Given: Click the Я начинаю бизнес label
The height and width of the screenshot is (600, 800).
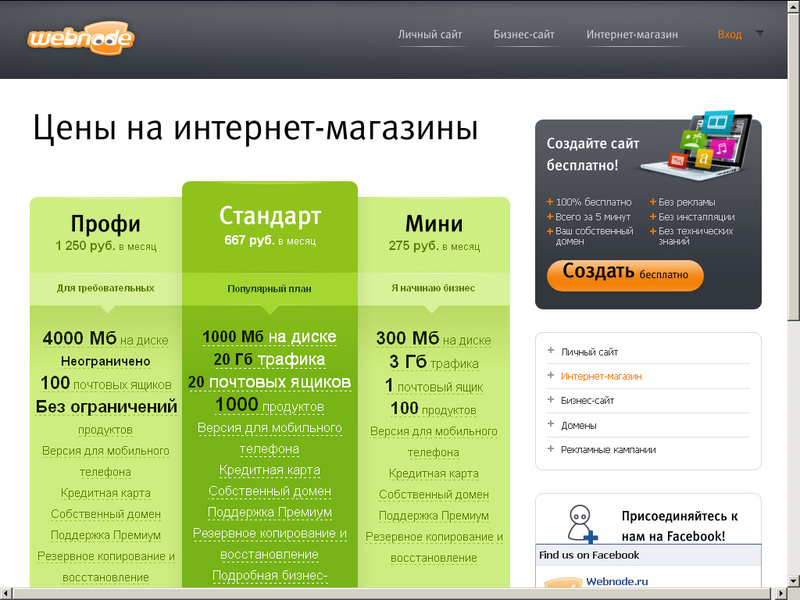Looking at the screenshot, I should pyautogui.click(x=433, y=288).
